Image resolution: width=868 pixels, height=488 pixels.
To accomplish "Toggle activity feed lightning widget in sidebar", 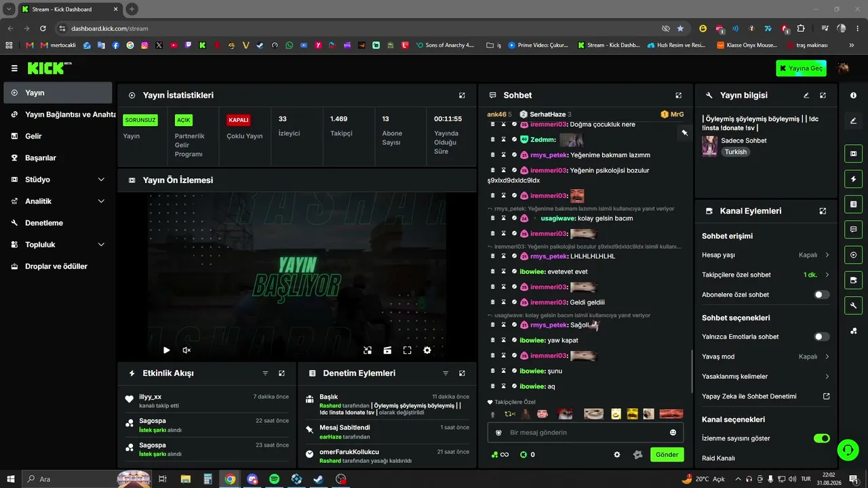I will (853, 179).
